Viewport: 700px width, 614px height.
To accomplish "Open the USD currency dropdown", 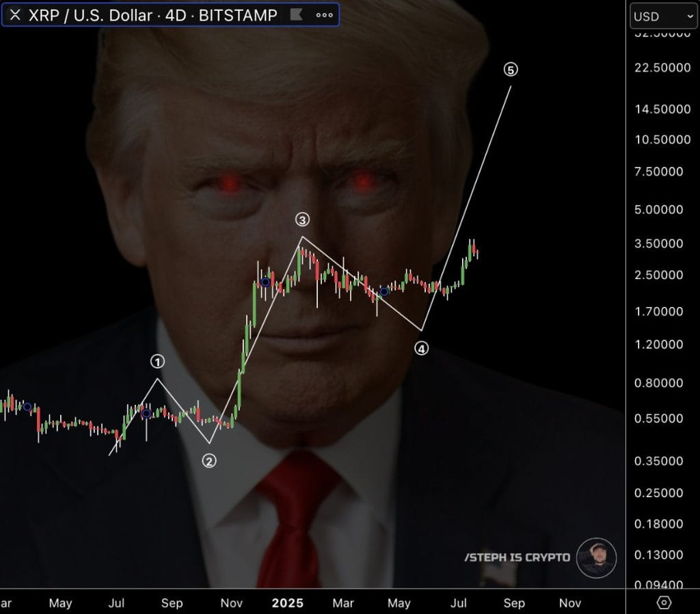I will point(663,16).
